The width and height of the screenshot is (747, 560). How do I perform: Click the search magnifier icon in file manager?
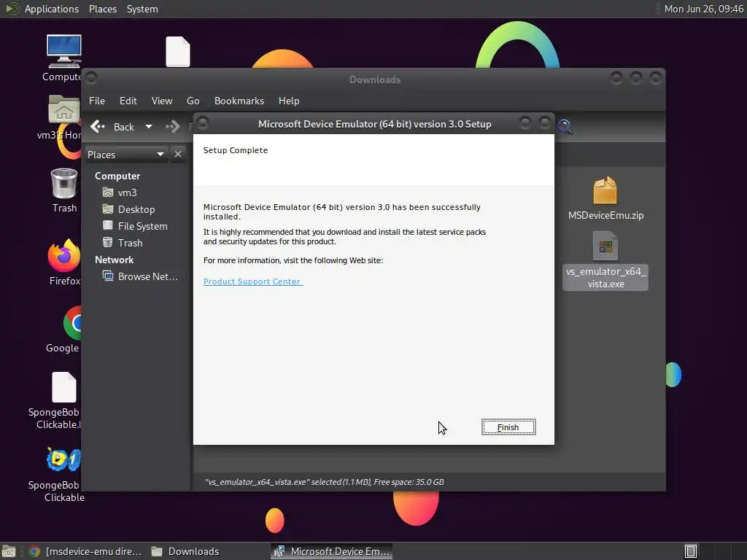(565, 127)
